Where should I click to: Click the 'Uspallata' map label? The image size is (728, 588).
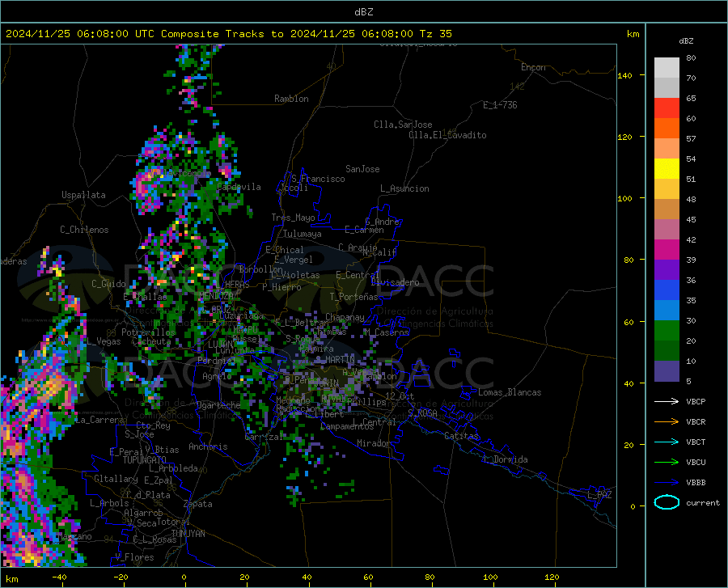(83, 195)
